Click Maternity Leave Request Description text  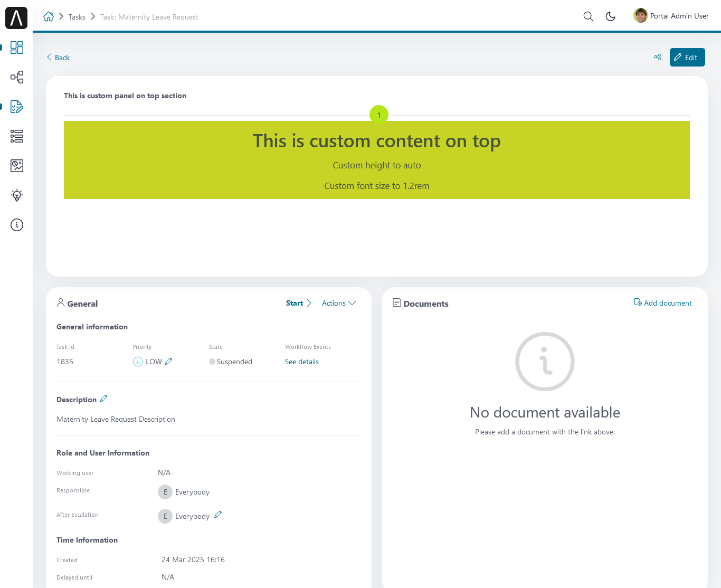pyautogui.click(x=116, y=419)
